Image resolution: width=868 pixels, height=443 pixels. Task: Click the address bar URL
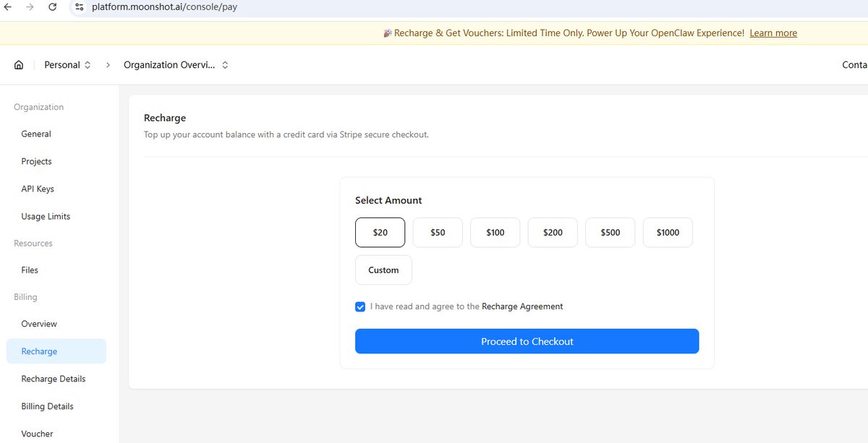point(164,7)
